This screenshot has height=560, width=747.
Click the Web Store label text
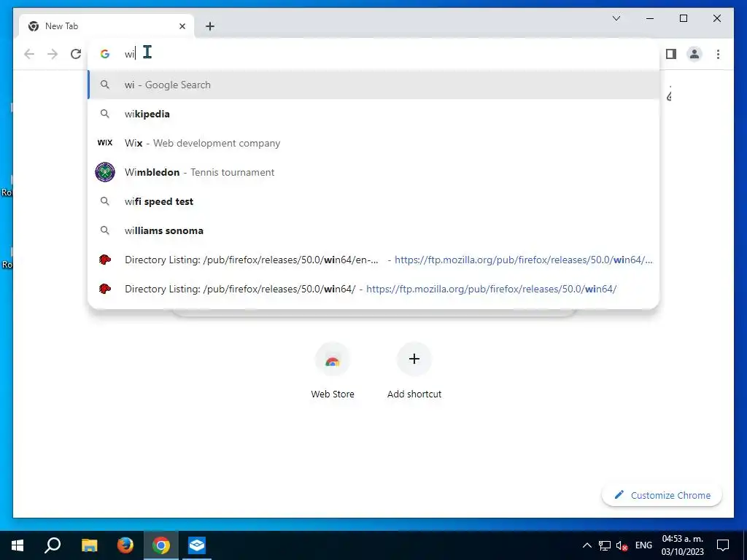(333, 394)
